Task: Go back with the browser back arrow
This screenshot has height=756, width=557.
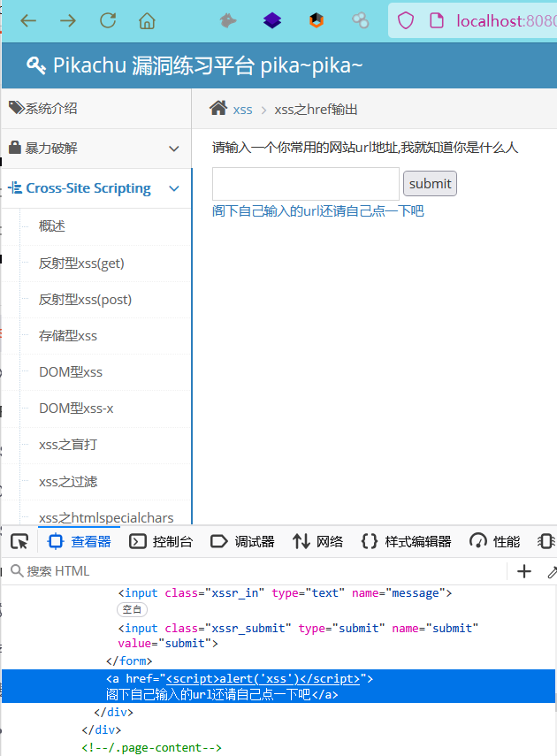Action: [28, 20]
